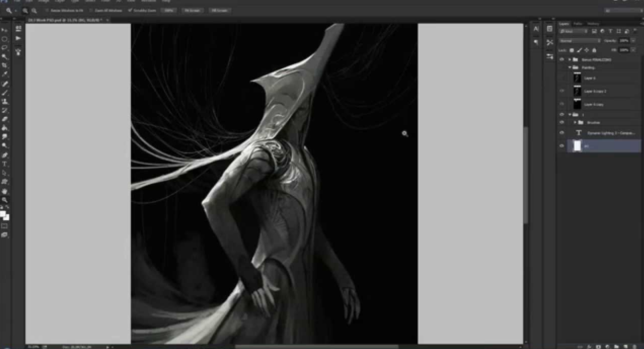Select the Eyedropper tool
This screenshot has height=349, width=644.
pyautogui.click(x=5, y=74)
